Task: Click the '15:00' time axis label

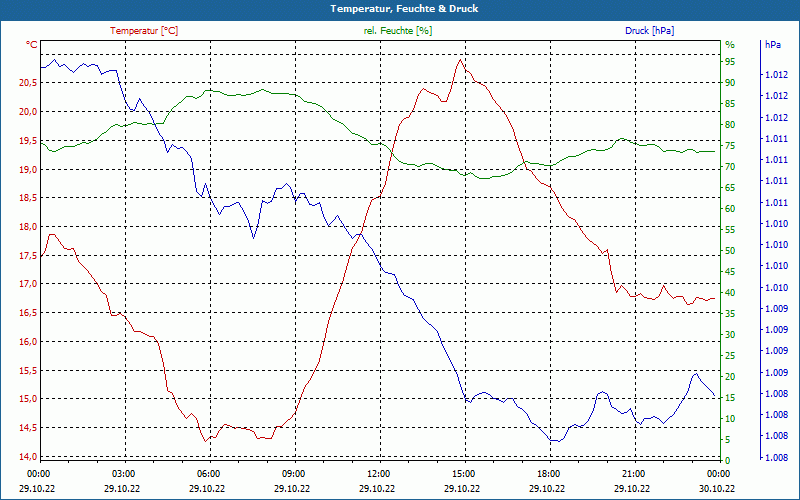Action: (x=463, y=473)
